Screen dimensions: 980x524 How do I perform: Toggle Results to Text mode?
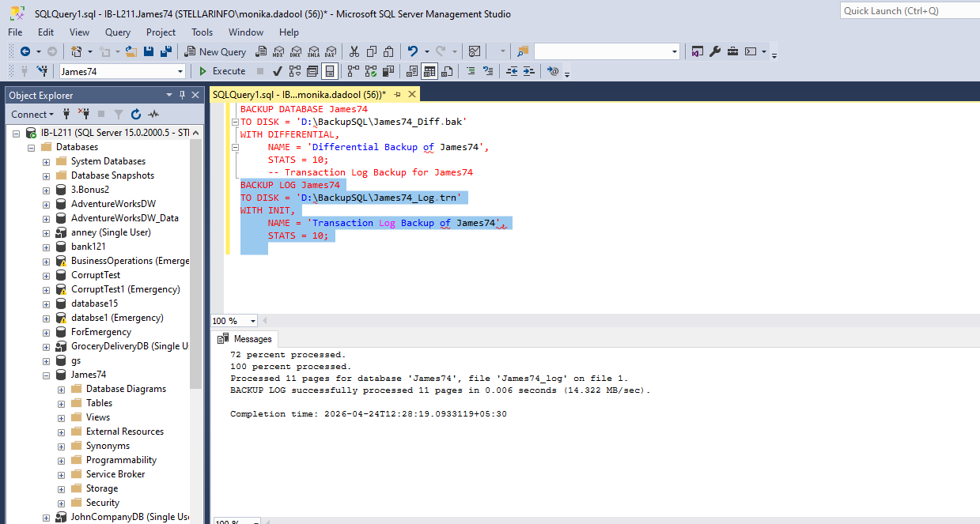click(x=411, y=71)
